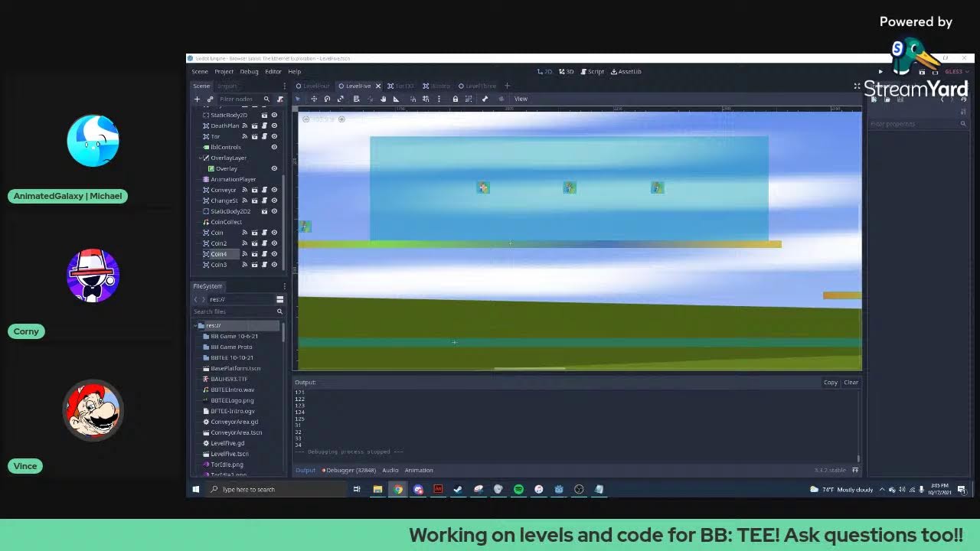This screenshot has width=980, height=551.
Task: Open Chrome in the Windows taskbar
Action: pos(398,489)
